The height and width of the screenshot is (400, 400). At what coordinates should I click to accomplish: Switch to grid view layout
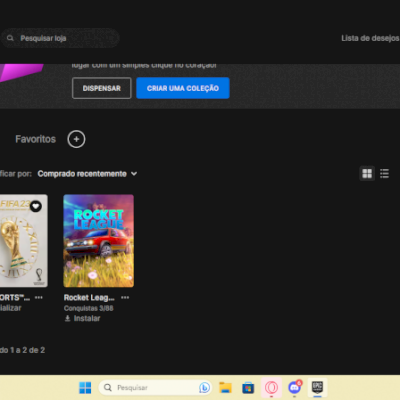tap(367, 173)
